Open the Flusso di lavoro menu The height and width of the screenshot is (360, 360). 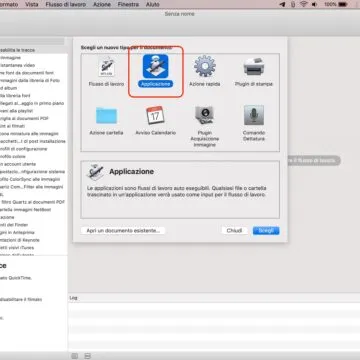66,4
